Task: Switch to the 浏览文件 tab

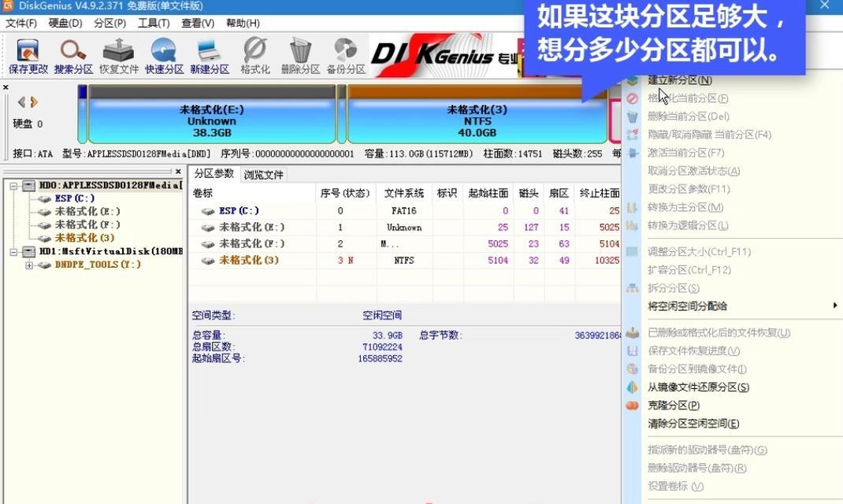Action: (263, 175)
